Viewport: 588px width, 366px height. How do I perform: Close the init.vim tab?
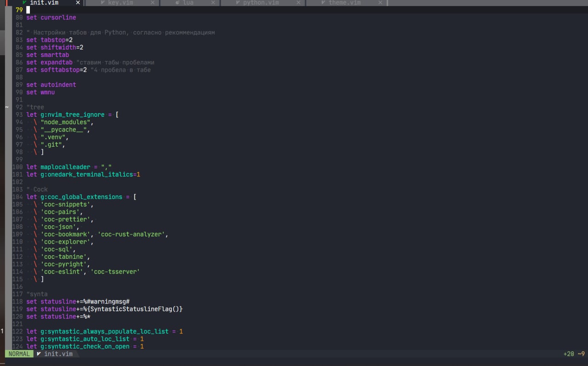click(x=78, y=3)
